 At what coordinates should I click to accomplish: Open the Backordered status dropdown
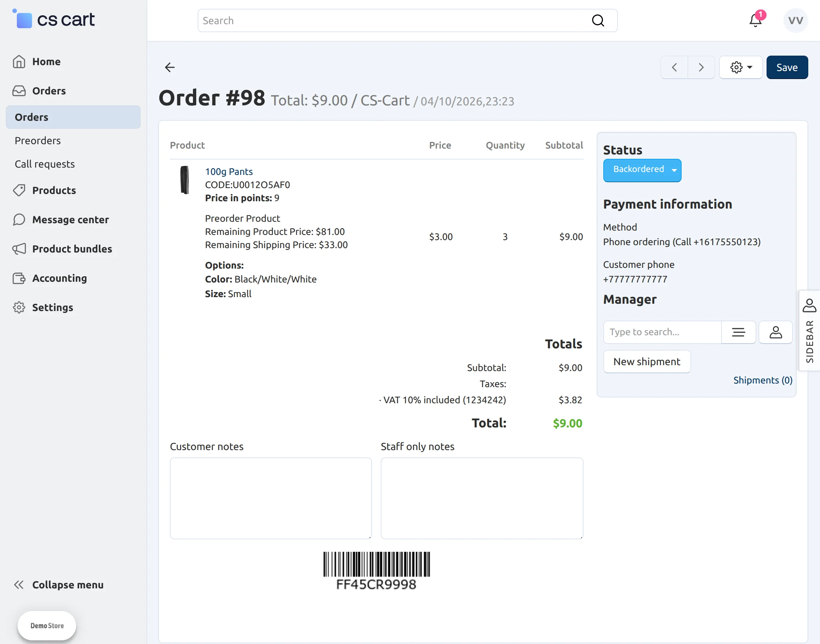(642, 170)
